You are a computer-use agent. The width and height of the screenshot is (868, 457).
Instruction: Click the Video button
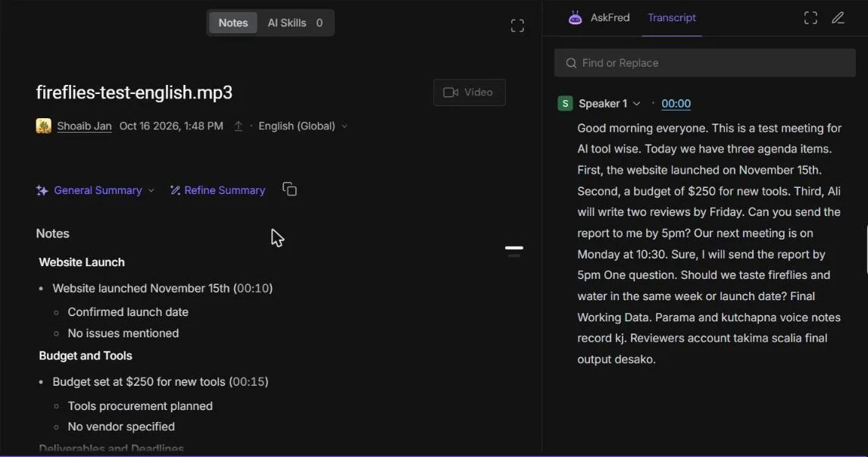coord(469,92)
